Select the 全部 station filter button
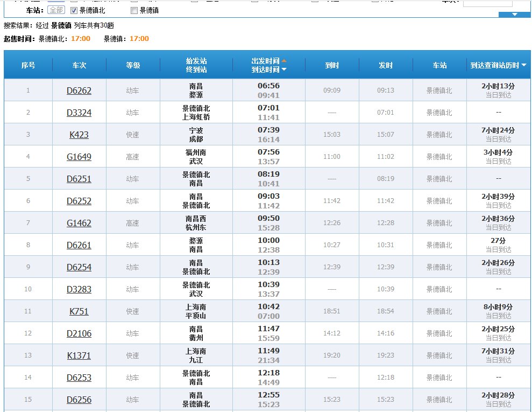Viewport: 532px width, 412px height. click(56, 10)
